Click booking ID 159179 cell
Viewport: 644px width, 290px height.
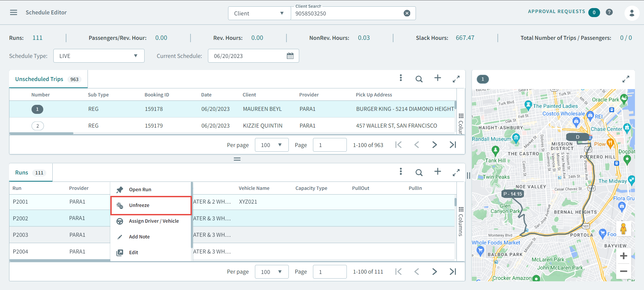click(x=154, y=126)
